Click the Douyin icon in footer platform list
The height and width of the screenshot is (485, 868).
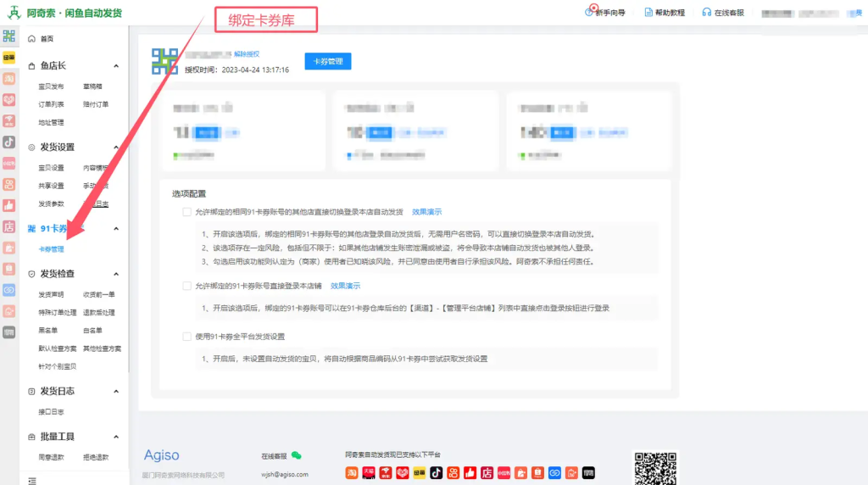pos(437,473)
